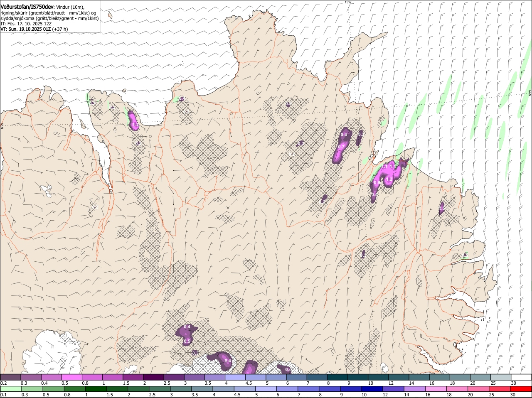532x398 pixels.
Task: Select lower scale swatch between 4 and 4.5
Action: (x=223, y=389)
